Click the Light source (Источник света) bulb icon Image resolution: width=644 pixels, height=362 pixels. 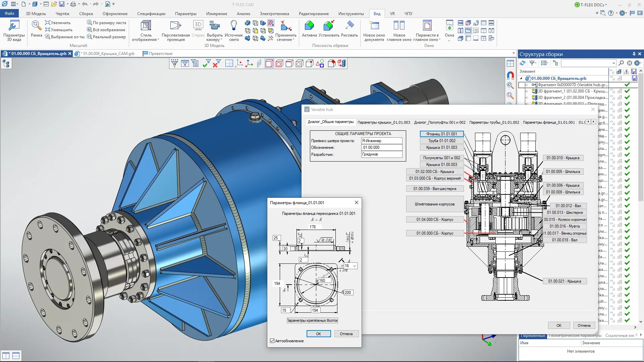(x=234, y=25)
